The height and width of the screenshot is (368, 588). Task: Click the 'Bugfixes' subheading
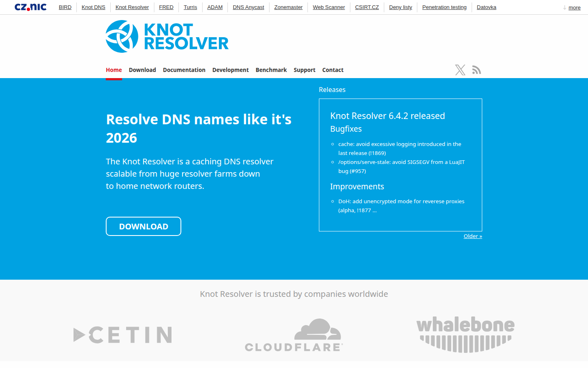[346, 129]
